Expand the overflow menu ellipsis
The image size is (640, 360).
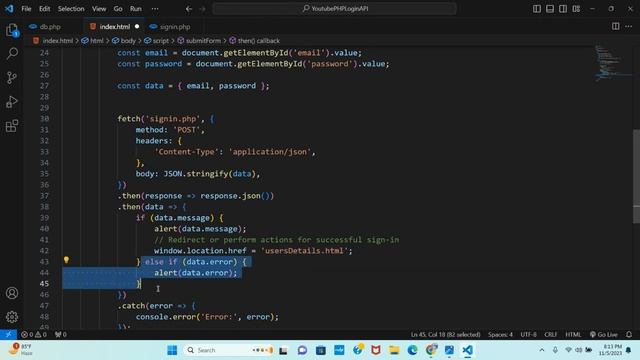tap(155, 9)
